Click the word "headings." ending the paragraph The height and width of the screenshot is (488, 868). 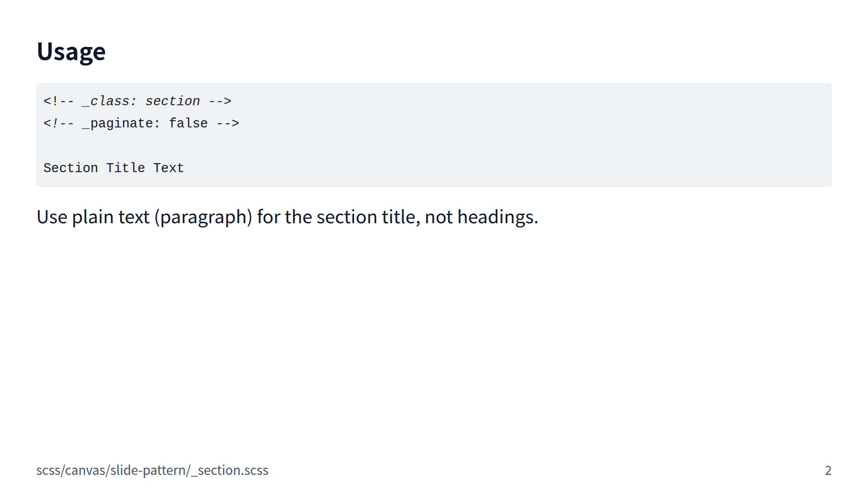[497, 217]
